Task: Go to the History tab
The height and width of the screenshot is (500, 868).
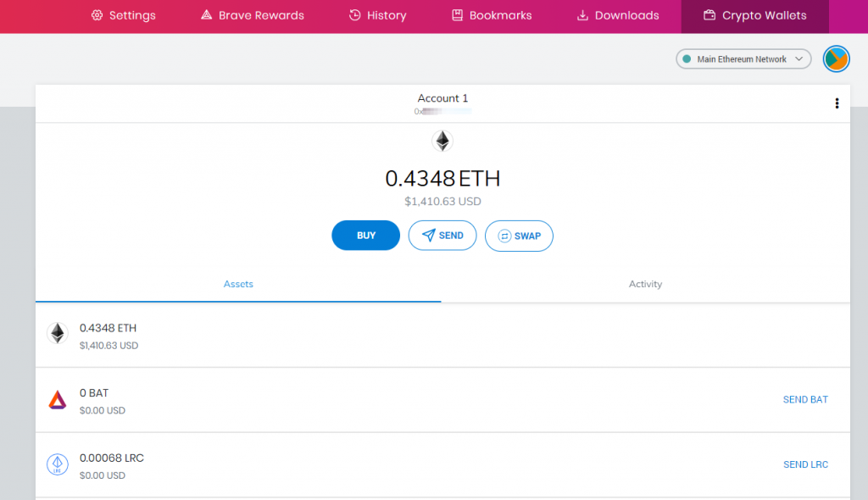Action: click(x=378, y=15)
